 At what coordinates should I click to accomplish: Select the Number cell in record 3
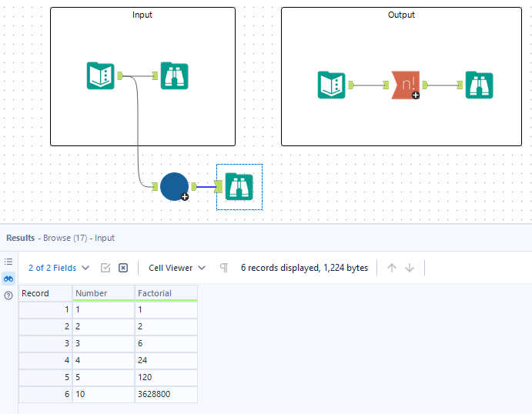click(103, 343)
